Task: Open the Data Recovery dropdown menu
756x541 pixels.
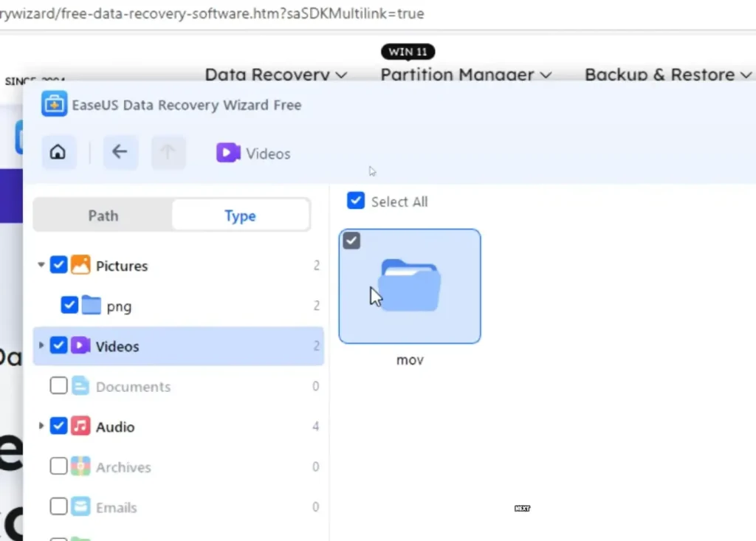Action: point(275,75)
